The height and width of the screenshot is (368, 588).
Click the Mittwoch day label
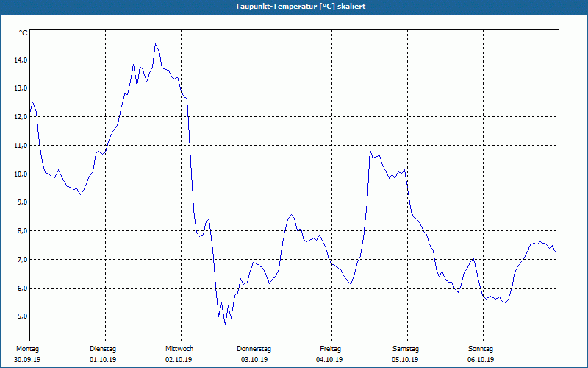point(179,349)
